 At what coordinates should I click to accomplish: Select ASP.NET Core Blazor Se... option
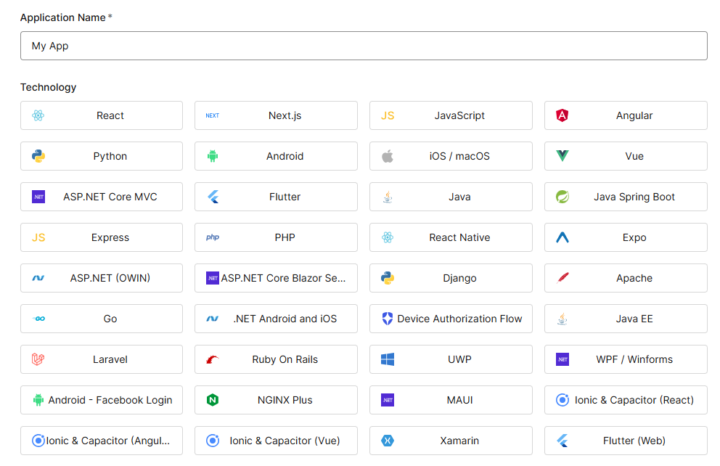tap(276, 278)
